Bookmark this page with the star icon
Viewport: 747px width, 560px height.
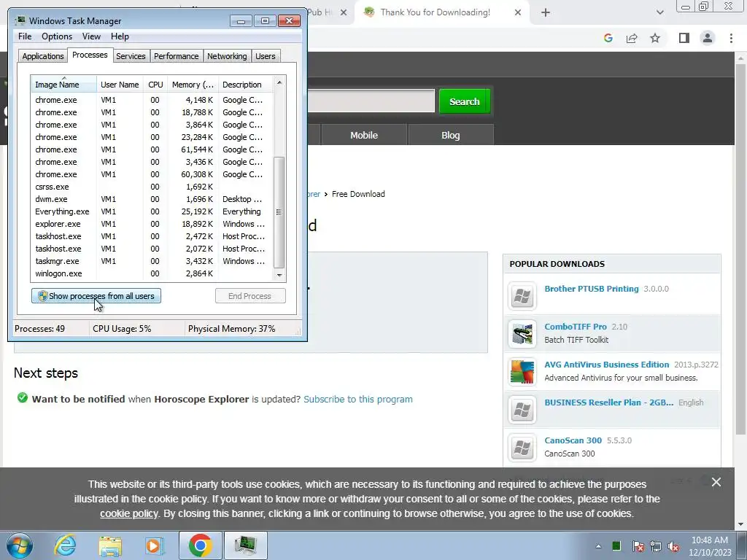pos(655,38)
